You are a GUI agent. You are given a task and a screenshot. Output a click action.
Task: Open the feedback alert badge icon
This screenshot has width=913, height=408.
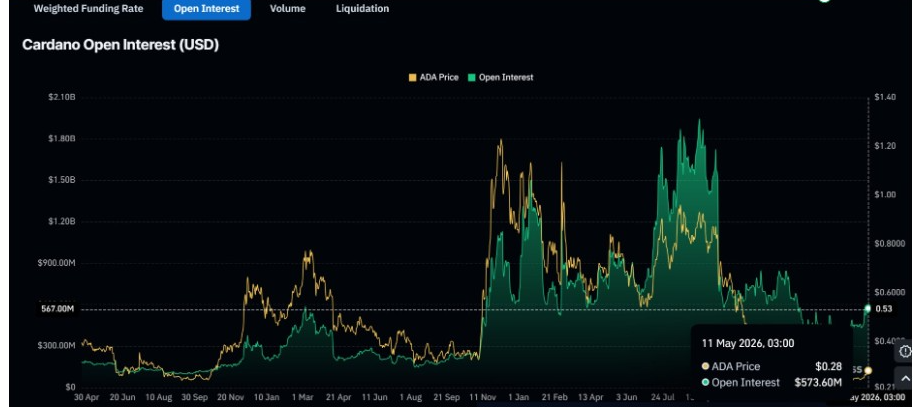coord(904,351)
